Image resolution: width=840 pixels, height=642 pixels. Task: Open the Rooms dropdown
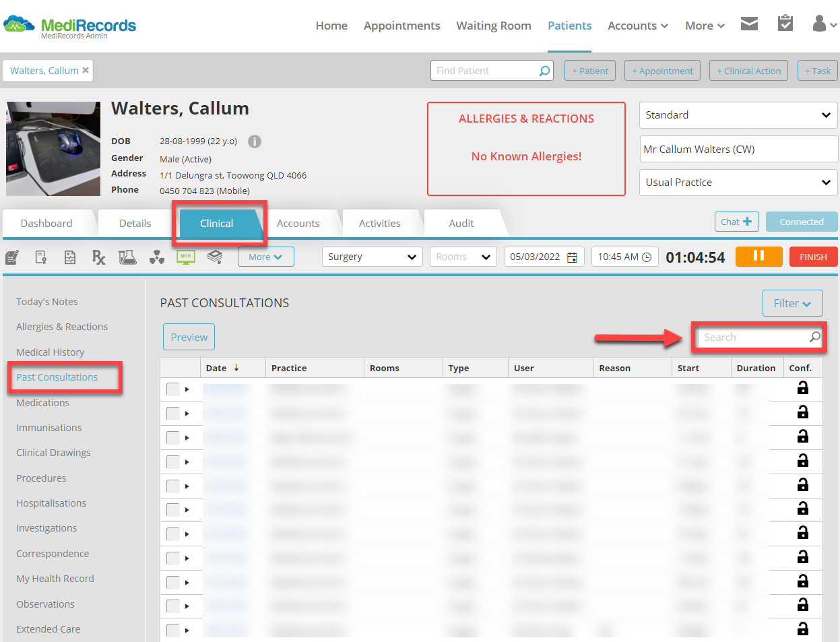(x=463, y=257)
